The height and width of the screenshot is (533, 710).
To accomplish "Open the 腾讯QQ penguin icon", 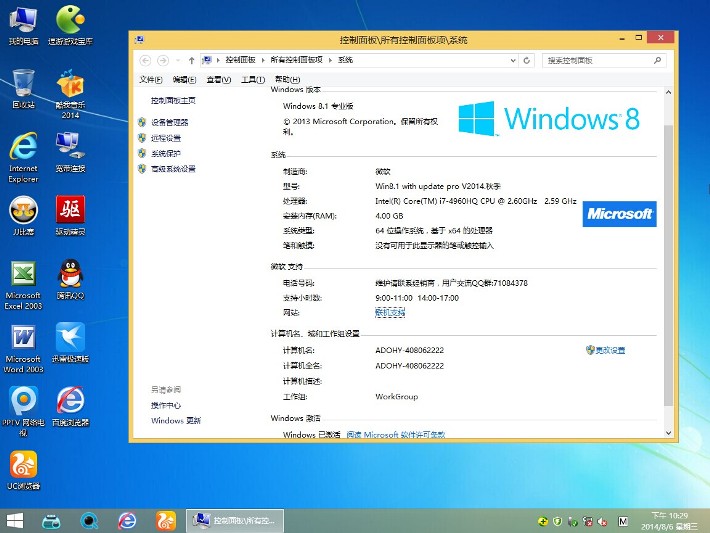I will (x=70, y=280).
